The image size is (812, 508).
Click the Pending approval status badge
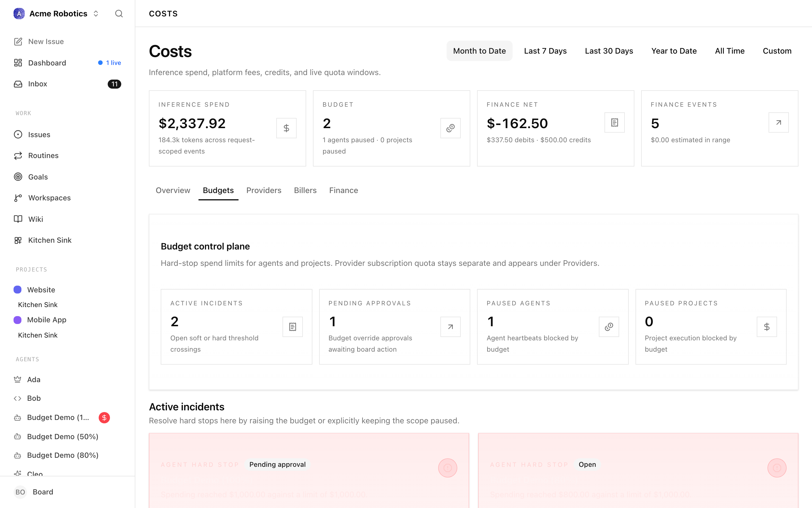pyautogui.click(x=277, y=464)
